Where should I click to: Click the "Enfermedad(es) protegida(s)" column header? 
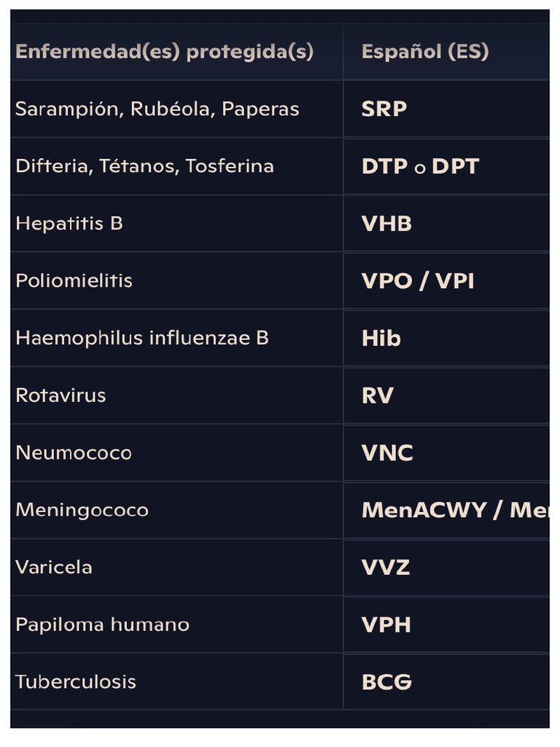pyautogui.click(x=164, y=52)
